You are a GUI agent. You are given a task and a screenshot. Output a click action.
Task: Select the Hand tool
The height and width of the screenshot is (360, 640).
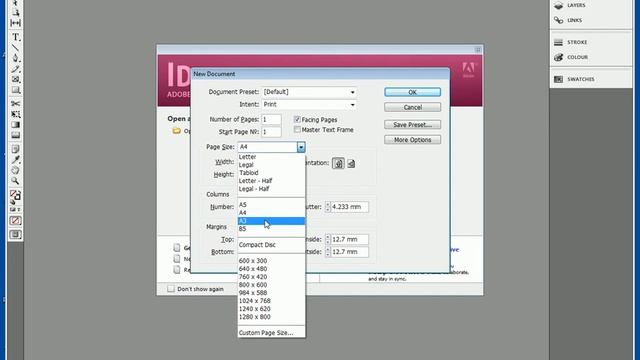click(x=16, y=170)
